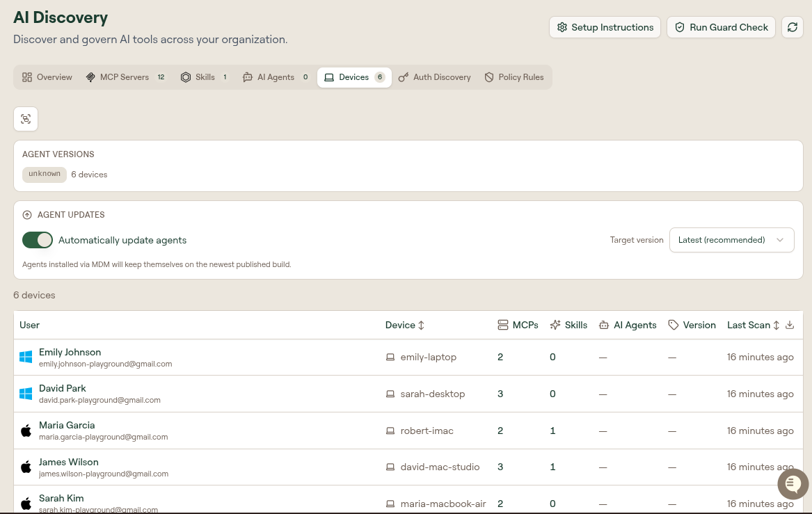Click the sarah-desktop device name
Viewport: 812px width, 514px height.
[432, 394]
